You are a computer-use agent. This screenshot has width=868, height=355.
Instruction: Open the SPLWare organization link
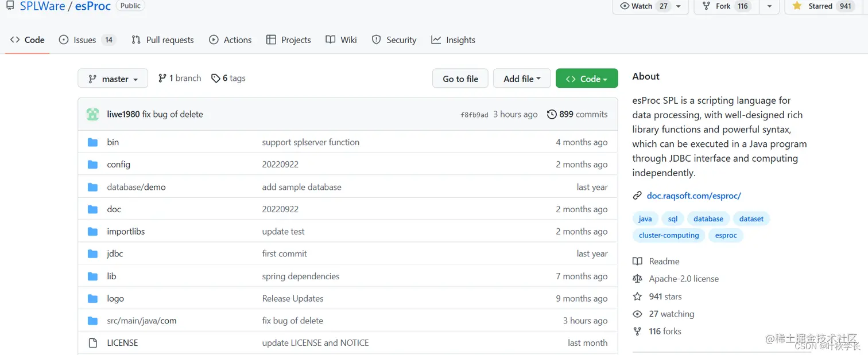42,6
